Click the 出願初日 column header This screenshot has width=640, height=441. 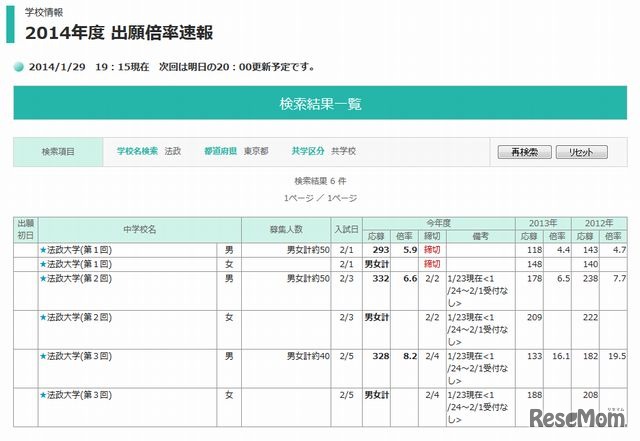tap(26, 229)
